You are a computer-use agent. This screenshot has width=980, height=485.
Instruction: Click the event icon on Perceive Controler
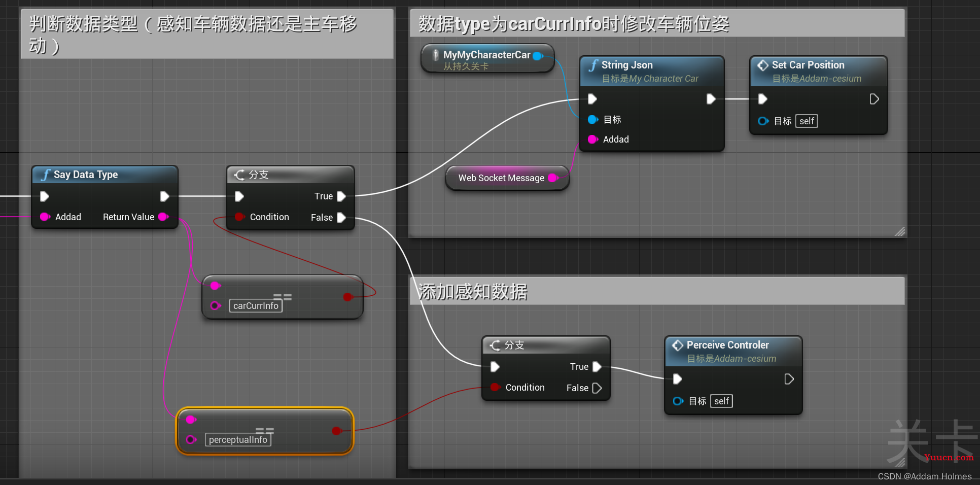[x=678, y=345]
